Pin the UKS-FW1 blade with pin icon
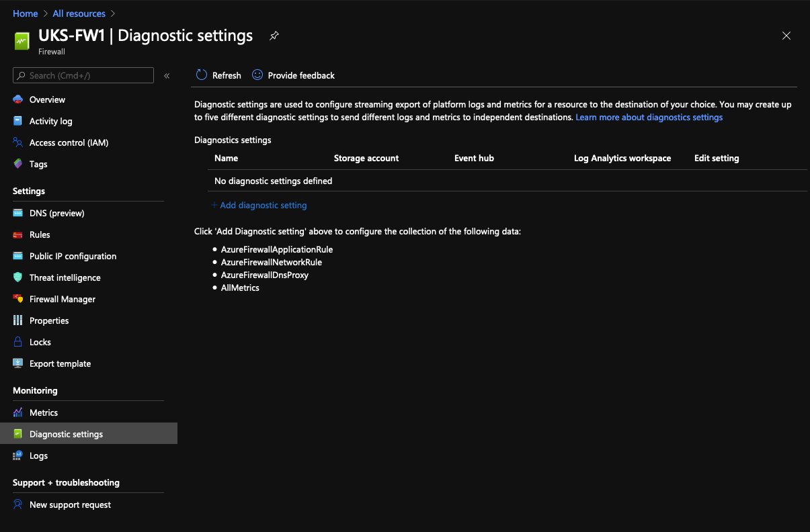810x532 pixels. [x=274, y=36]
